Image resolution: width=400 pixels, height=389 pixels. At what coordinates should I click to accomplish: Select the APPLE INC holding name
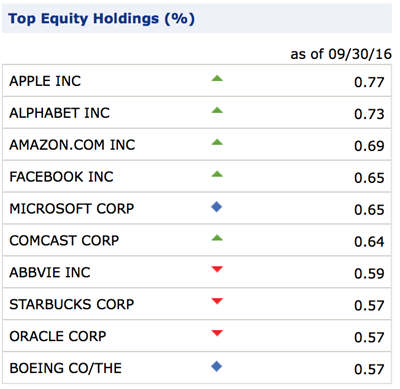pos(45,81)
